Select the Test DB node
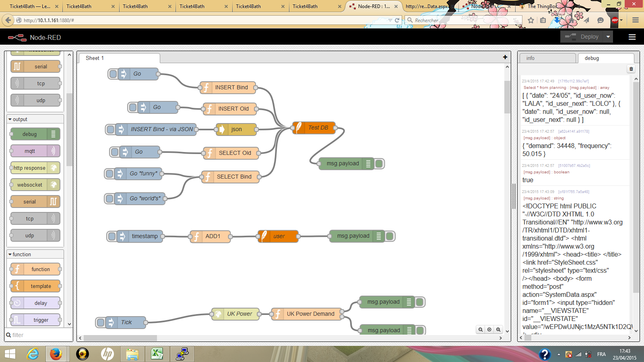Image resolution: width=644 pixels, height=362 pixels. pyautogui.click(x=314, y=128)
